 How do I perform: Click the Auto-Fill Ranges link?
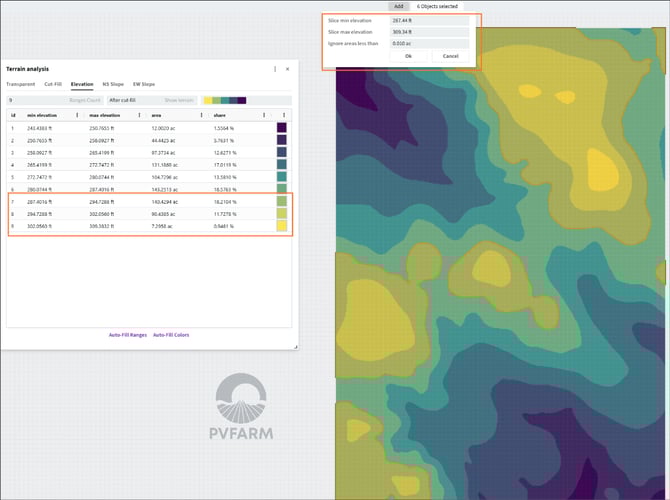coord(128,335)
